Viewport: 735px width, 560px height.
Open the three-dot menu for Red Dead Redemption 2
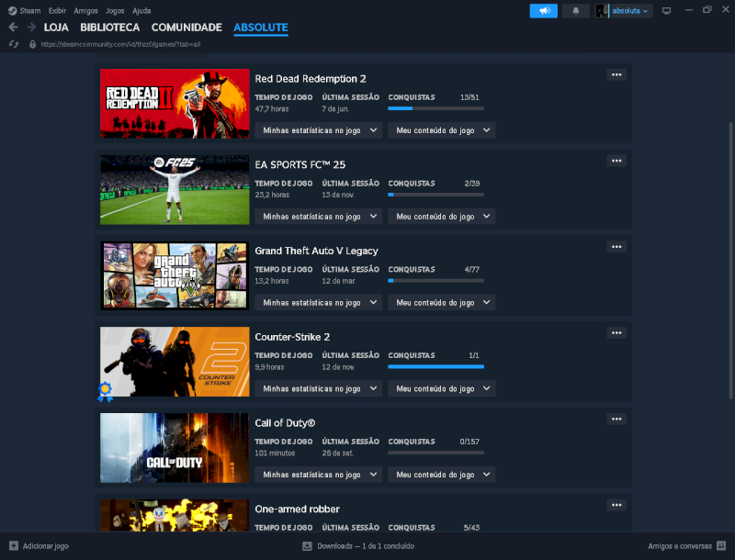(x=616, y=75)
